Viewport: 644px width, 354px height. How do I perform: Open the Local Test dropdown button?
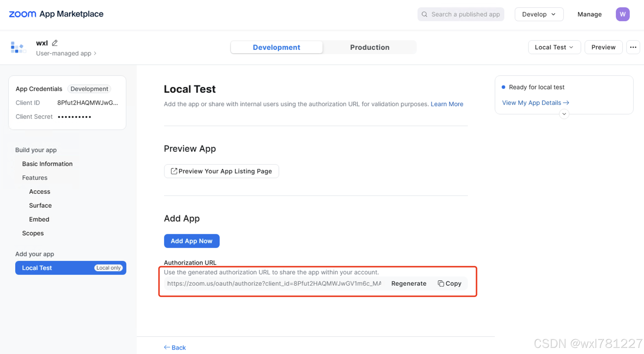click(554, 47)
